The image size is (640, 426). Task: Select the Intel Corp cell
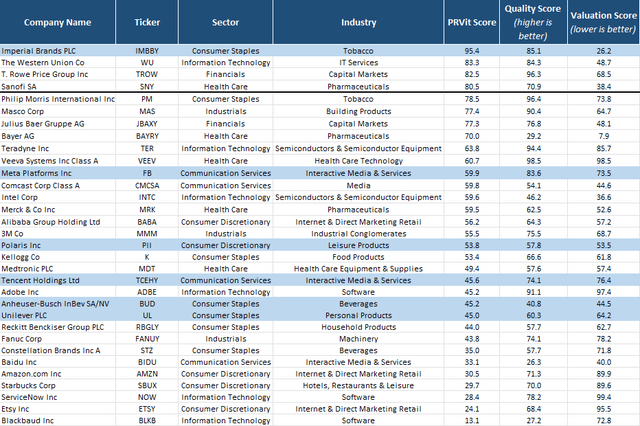click(58, 197)
